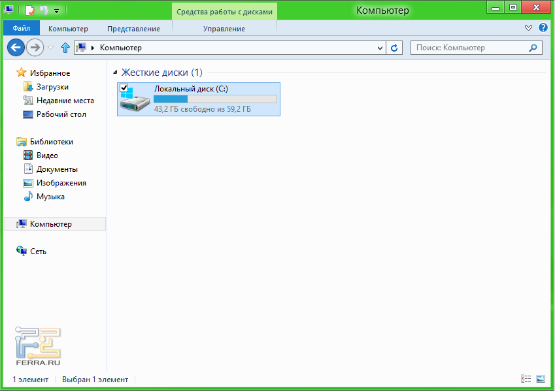Switch to details view in status bar
Screen dimensions: 555x392
(526, 379)
